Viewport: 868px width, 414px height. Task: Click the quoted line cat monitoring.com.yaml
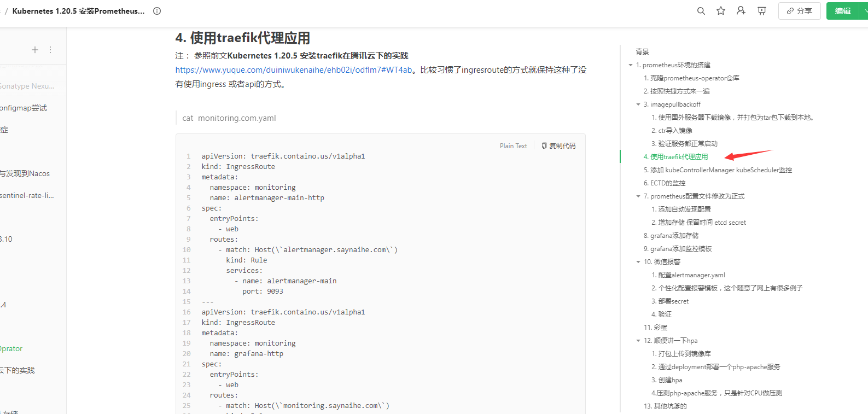229,118
